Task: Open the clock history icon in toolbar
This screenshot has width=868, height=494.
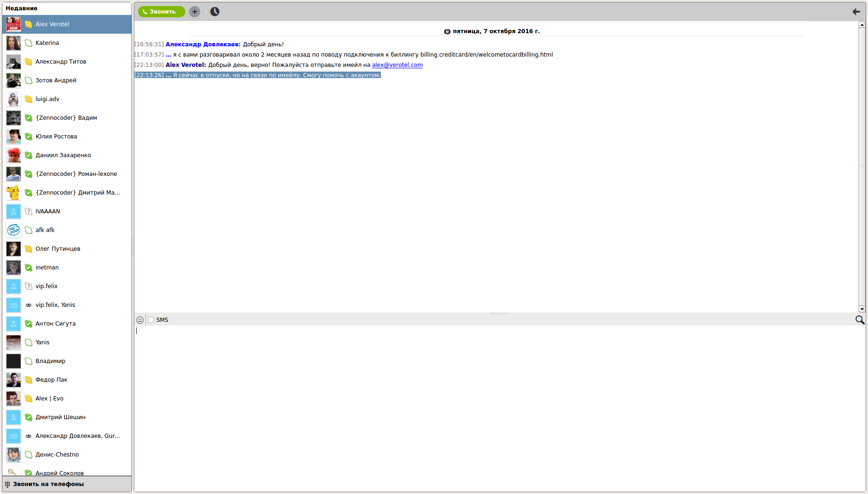Action: pyautogui.click(x=215, y=12)
